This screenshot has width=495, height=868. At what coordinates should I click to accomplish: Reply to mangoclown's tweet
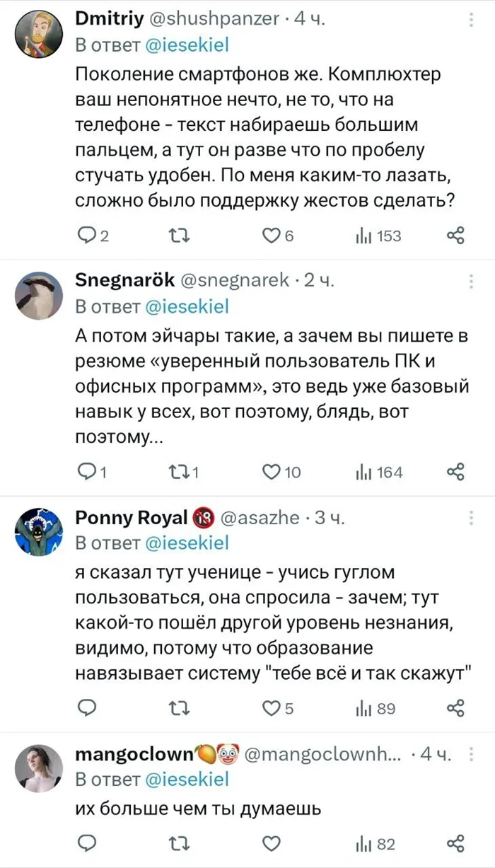(86, 843)
